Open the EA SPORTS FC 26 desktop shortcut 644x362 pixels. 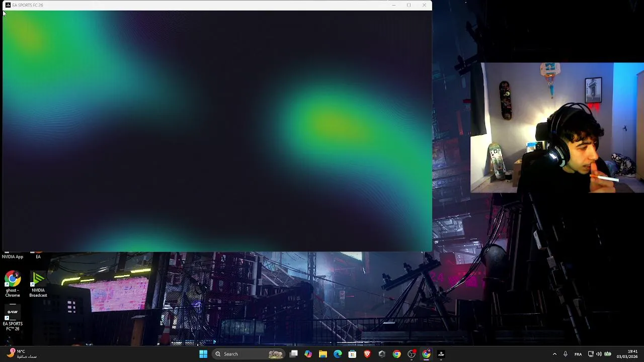[x=13, y=317]
